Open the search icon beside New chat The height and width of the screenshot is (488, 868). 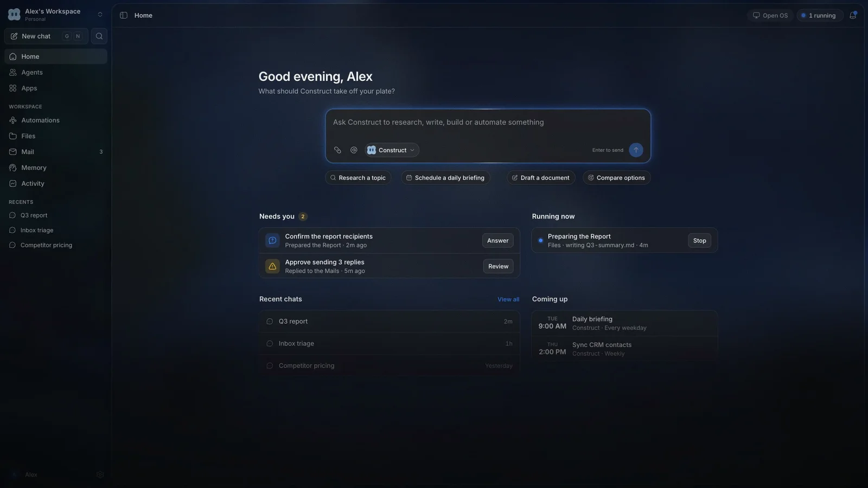pos(99,36)
